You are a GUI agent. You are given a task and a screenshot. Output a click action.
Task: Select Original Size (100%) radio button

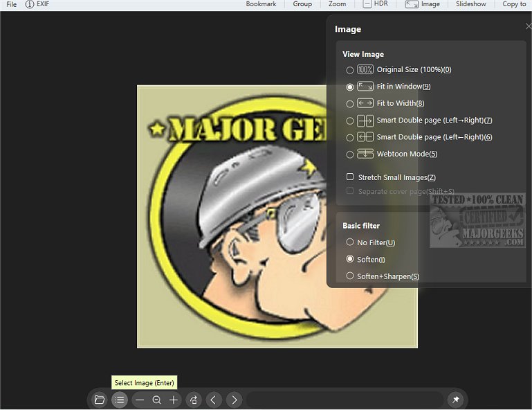tap(350, 70)
